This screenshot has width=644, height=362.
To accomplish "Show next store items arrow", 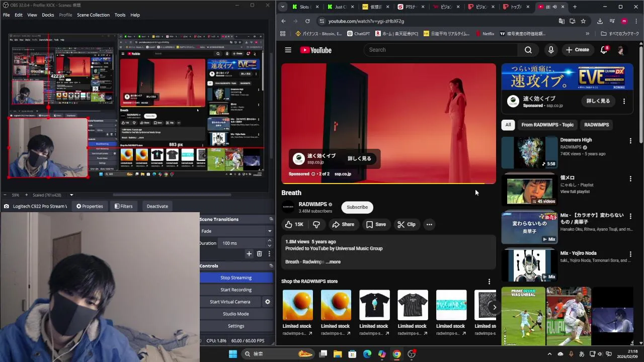I will (x=494, y=307).
